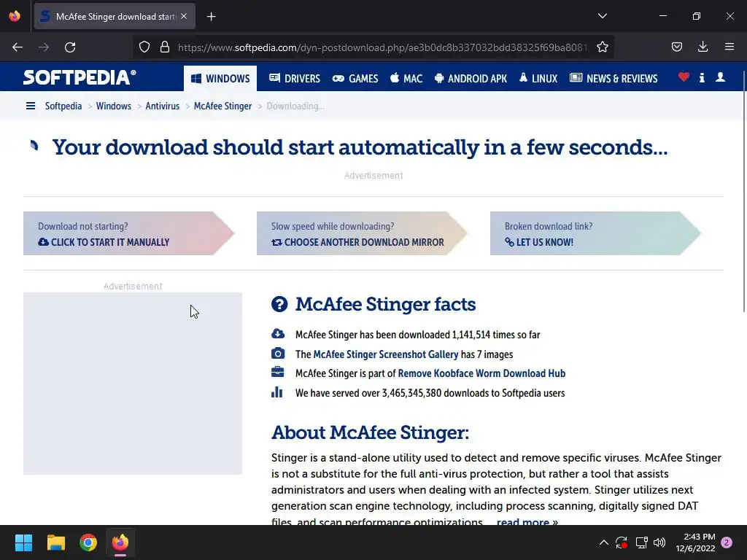This screenshot has width=747, height=560.
Task: Go to Softpedia breadcrumb link
Action: click(x=63, y=106)
